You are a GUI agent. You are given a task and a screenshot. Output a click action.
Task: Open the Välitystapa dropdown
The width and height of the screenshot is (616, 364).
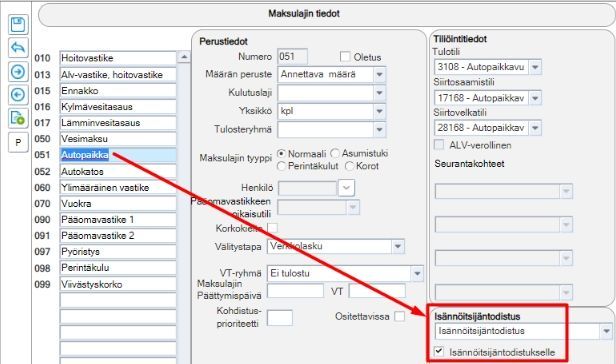pyautogui.click(x=398, y=247)
